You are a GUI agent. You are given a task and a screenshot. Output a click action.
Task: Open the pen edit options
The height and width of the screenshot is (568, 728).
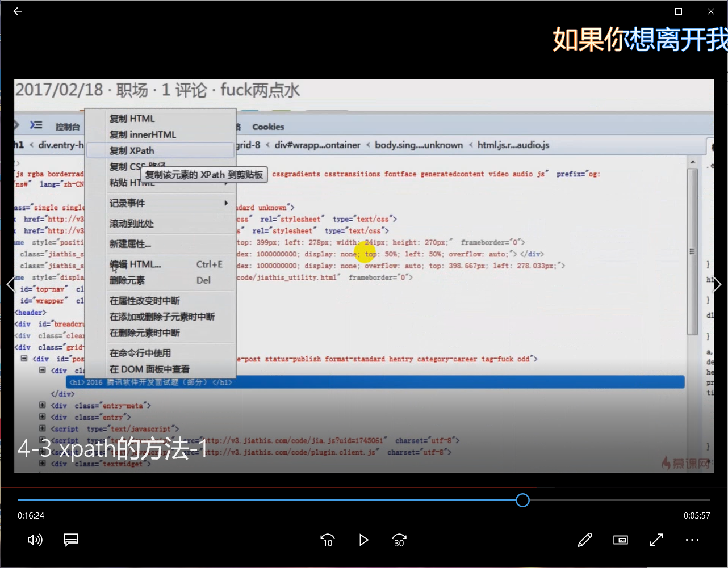585,540
